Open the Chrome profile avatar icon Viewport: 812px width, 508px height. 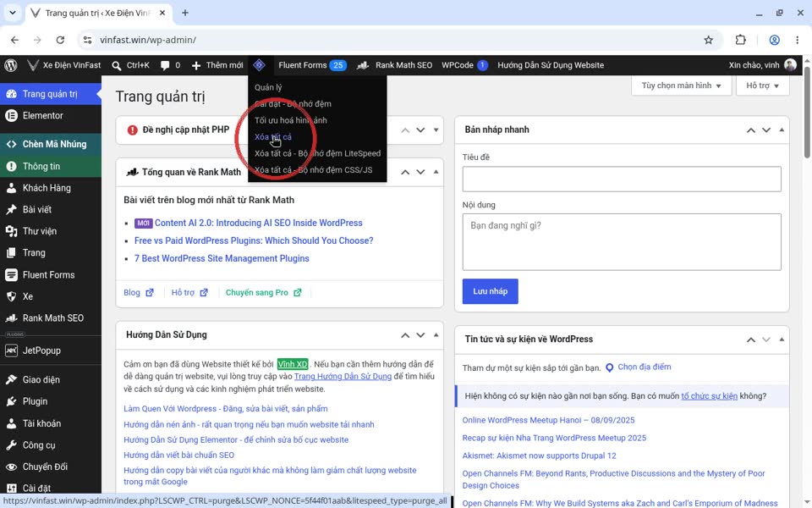coord(774,40)
